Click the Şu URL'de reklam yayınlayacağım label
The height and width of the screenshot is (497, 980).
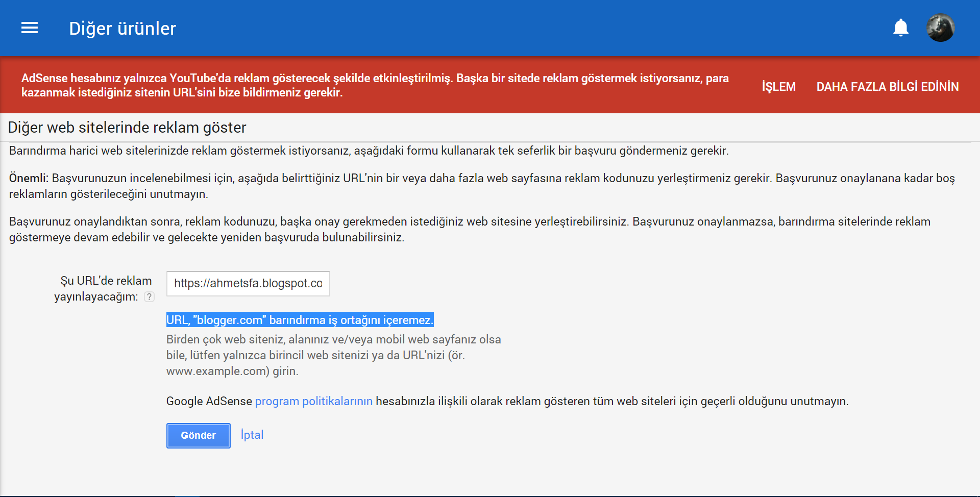(x=103, y=288)
